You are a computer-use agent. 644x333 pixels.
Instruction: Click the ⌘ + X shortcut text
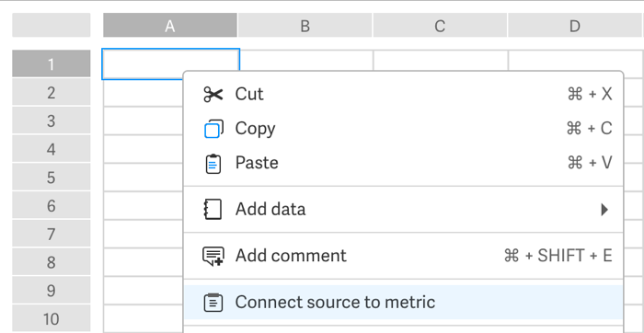[x=590, y=95]
